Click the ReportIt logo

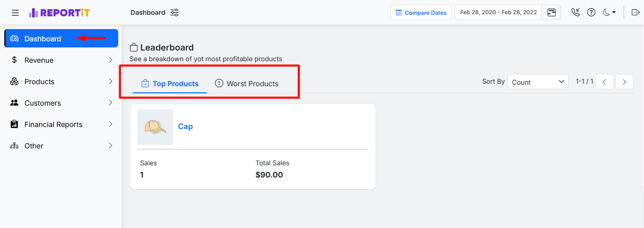(x=59, y=13)
